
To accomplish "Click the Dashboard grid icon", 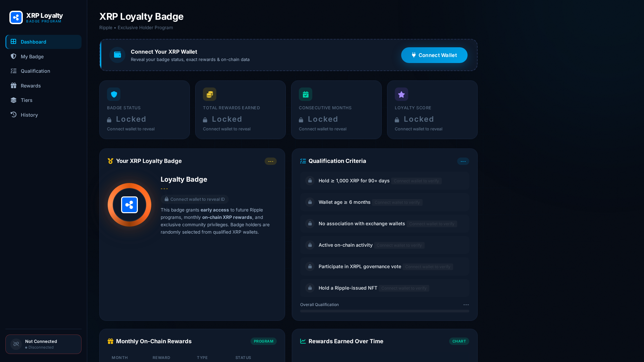I will pos(13,42).
